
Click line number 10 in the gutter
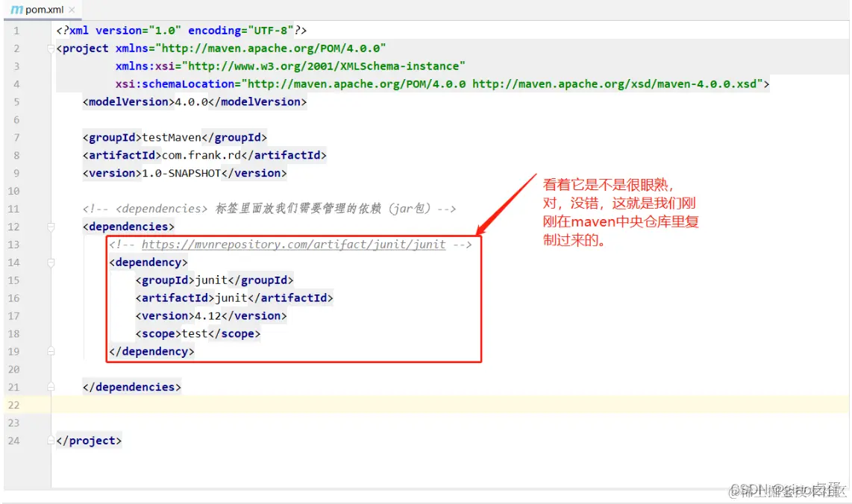point(13,191)
